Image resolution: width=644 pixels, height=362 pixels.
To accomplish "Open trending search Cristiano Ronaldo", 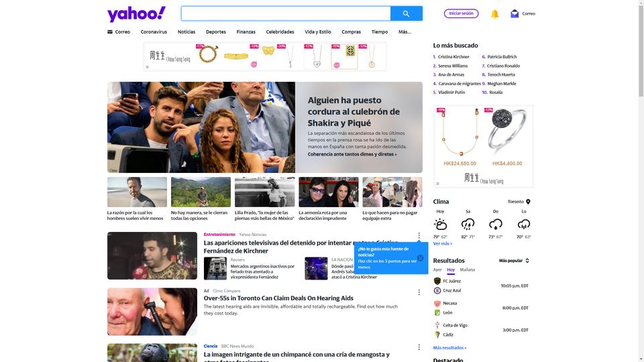I will coord(504,66).
